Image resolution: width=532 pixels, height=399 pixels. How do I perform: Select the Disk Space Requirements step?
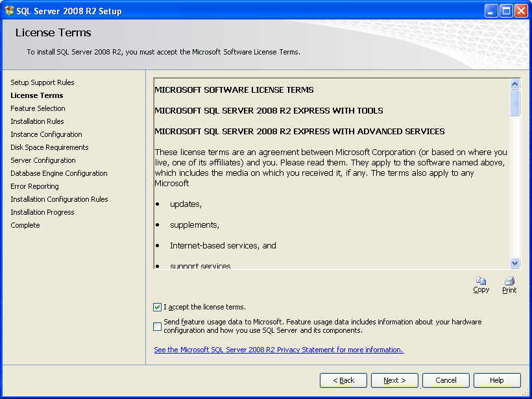point(49,147)
